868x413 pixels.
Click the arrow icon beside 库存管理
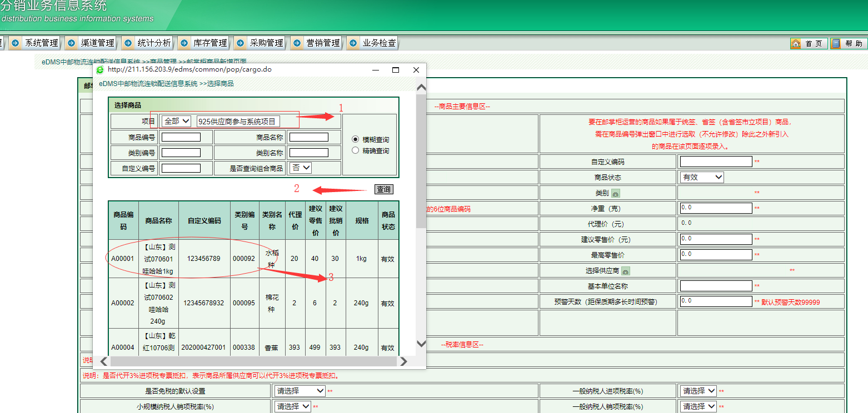pos(184,43)
